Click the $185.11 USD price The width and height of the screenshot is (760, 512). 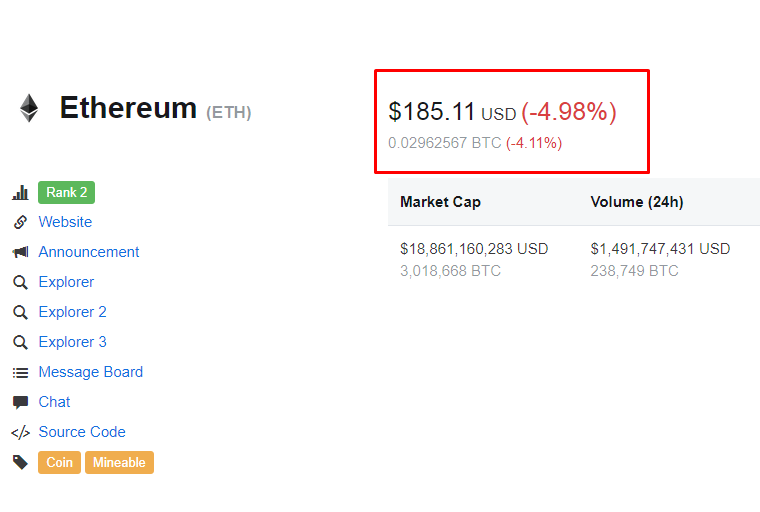tap(452, 112)
